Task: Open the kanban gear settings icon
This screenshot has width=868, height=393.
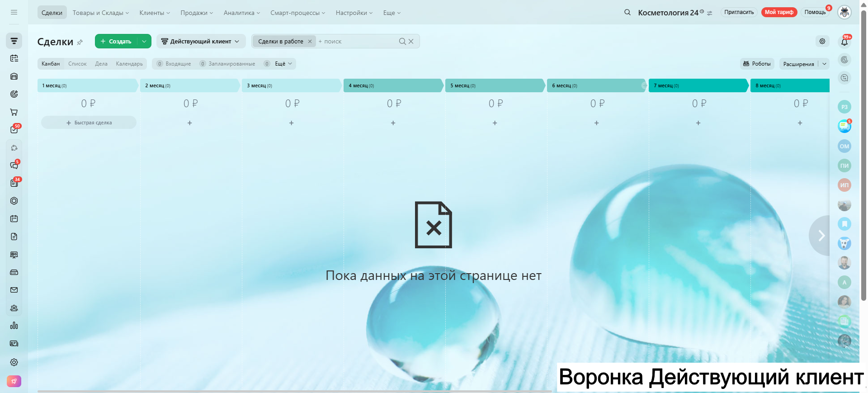Action: point(822,41)
